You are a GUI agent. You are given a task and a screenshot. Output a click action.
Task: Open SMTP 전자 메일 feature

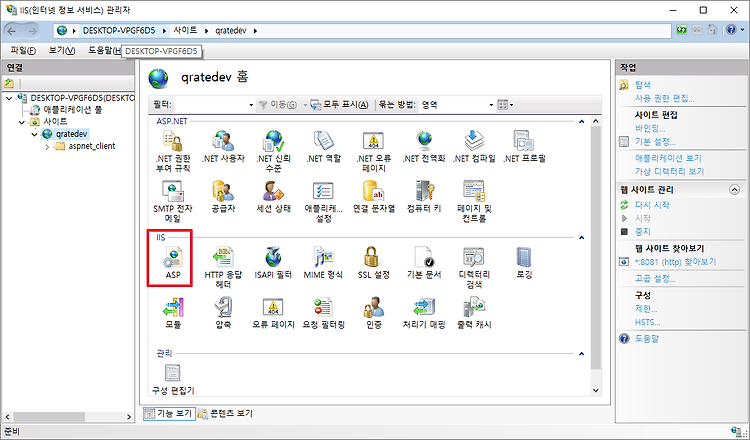[x=173, y=201]
